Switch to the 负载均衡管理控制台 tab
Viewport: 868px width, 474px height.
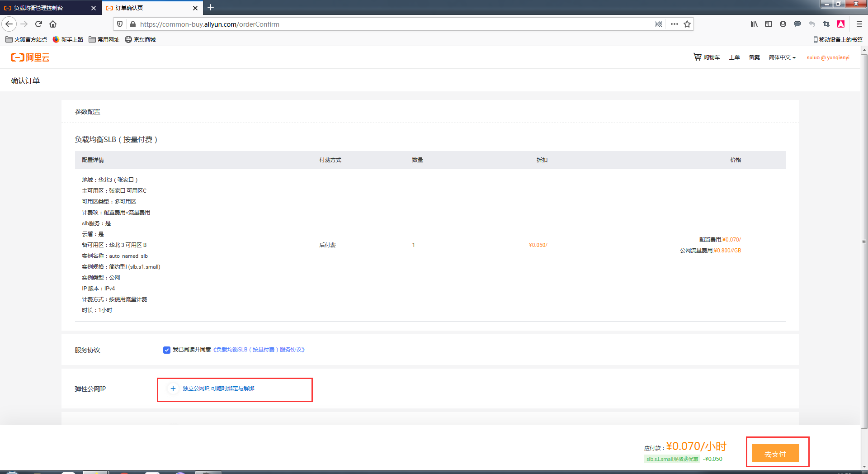pos(47,8)
